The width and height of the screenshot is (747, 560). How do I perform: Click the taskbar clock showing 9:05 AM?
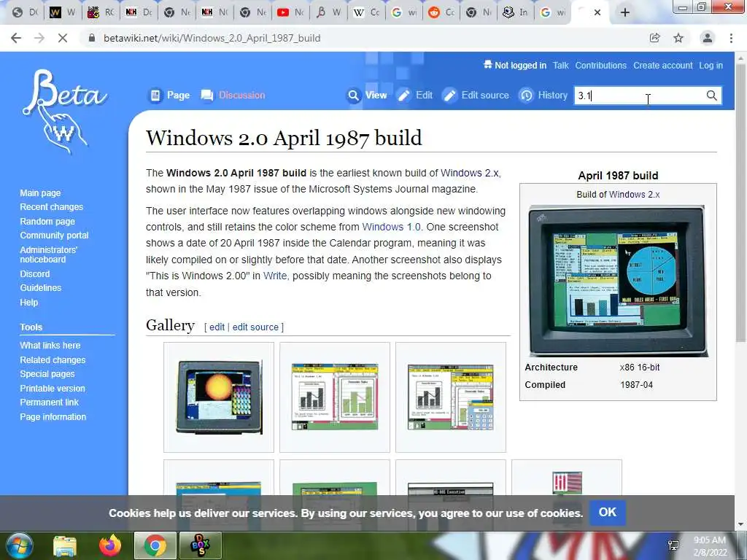(x=709, y=545)
